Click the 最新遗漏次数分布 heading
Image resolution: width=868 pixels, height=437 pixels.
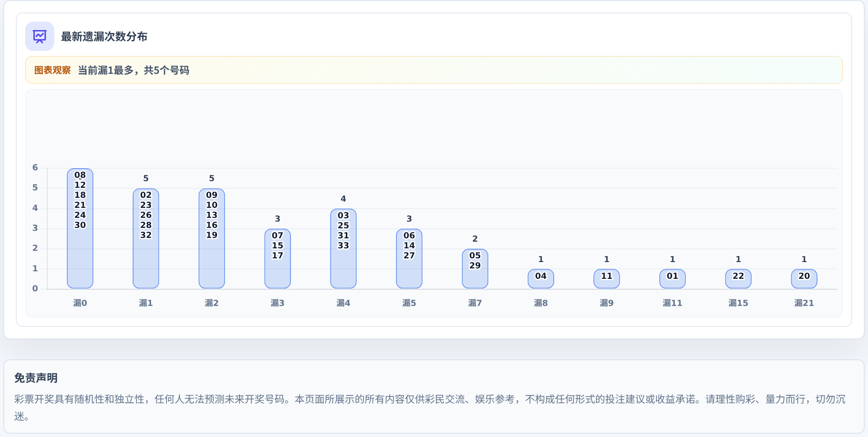(104, 37)
